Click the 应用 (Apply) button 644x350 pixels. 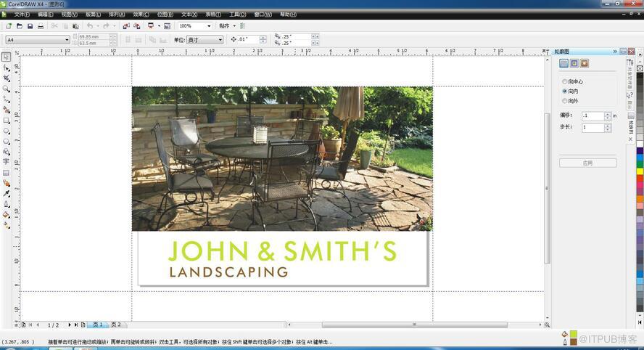click(587, 163)
